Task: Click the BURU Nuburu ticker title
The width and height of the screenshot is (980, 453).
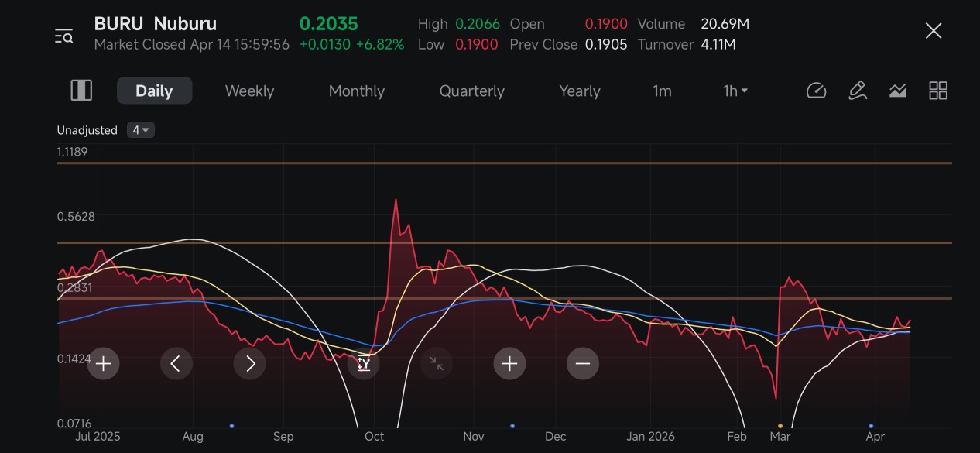Action: tap(155, 24)
